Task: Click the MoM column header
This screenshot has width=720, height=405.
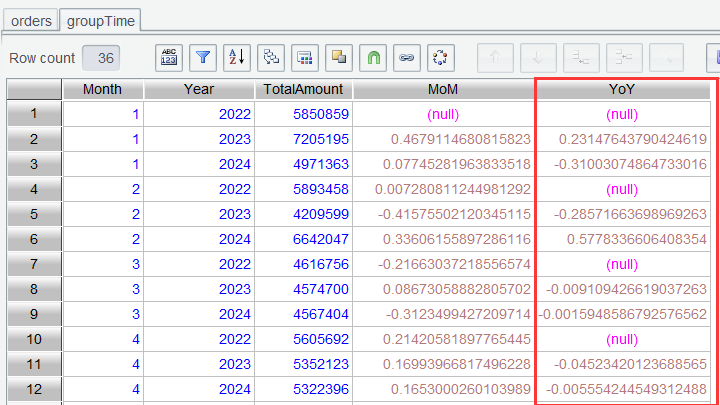Action: [443, 89]
